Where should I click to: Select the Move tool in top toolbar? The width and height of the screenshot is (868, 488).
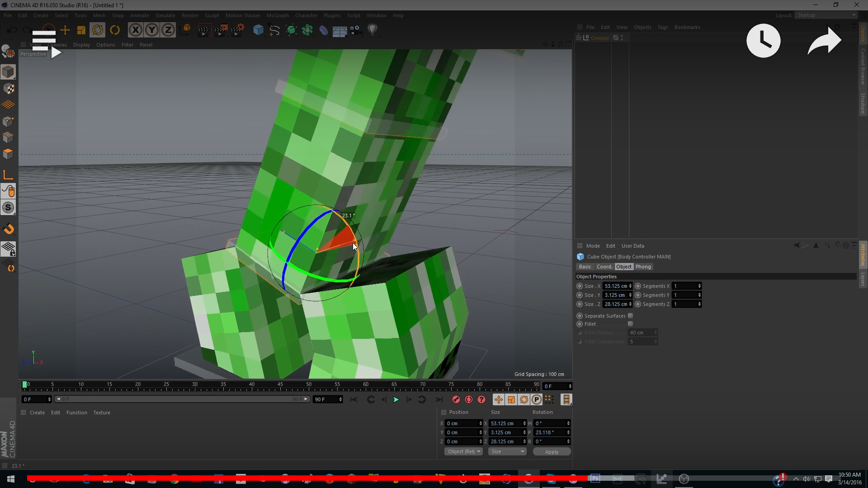click(x=65, y=30)
